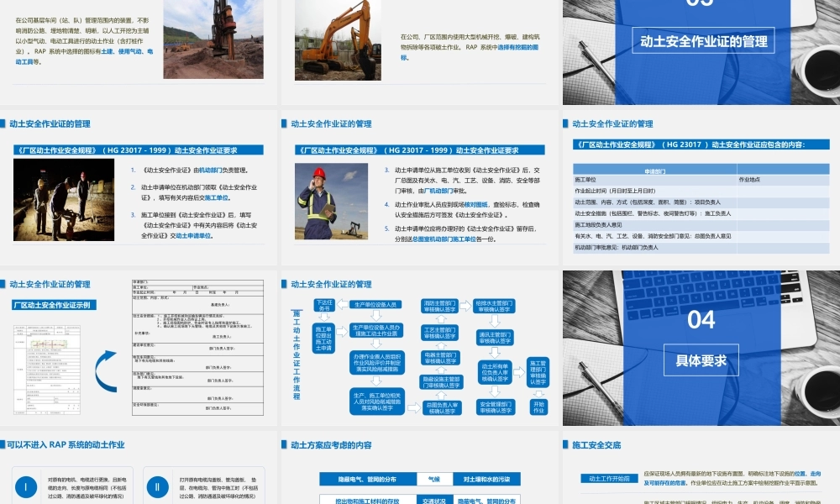The width and height of the screenshot is (840, 504).
Task: Click the circled Roman numeral I icon
Action: click(x=25, y=486)
